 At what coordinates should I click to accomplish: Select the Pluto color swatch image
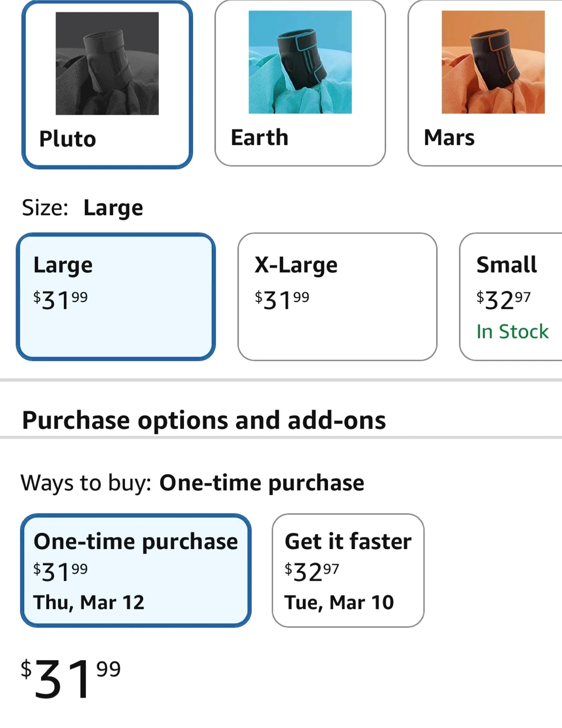pyautogui.click(x=107, y=64)
